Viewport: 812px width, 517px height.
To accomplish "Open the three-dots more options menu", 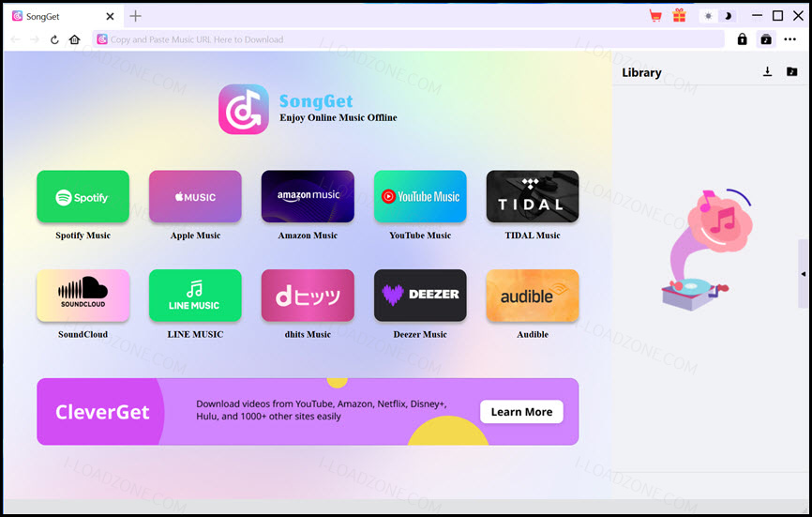I will tap(789, 39).
